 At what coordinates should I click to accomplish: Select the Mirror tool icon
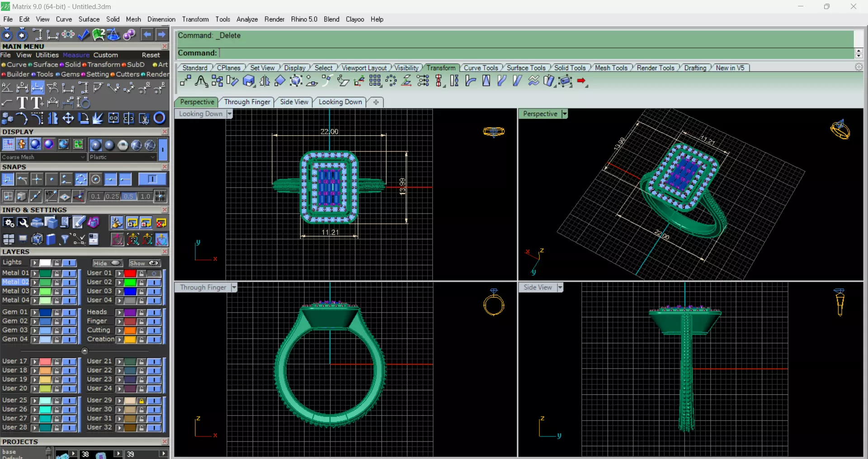265,81
